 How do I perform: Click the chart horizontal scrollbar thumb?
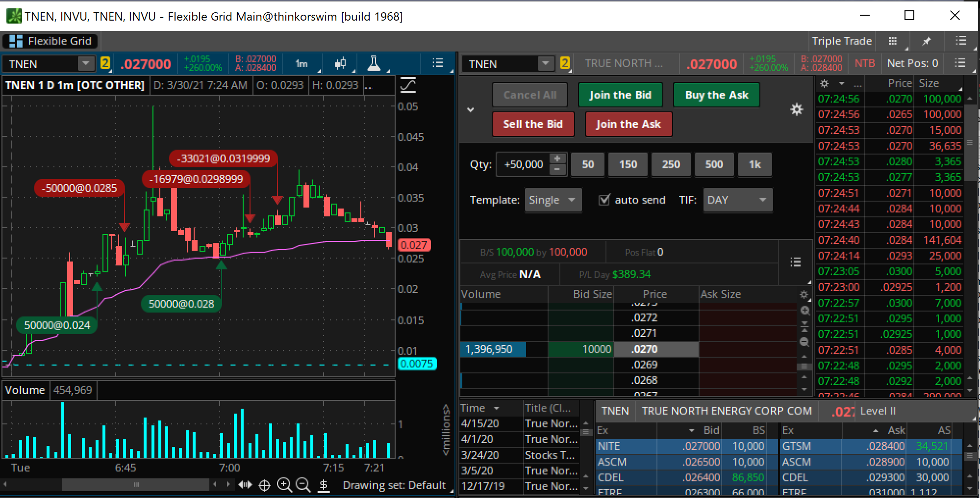(x=136, y=485)
